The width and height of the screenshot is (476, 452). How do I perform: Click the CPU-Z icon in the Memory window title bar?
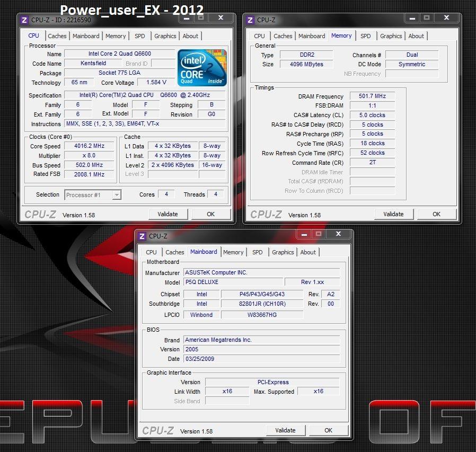(250, 20)
